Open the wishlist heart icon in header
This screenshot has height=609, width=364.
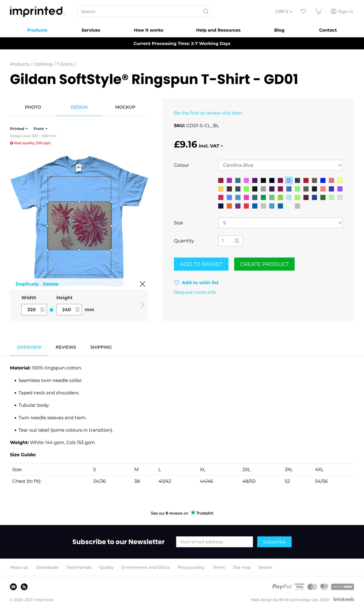pyautogui.click(x=303, y=11)
